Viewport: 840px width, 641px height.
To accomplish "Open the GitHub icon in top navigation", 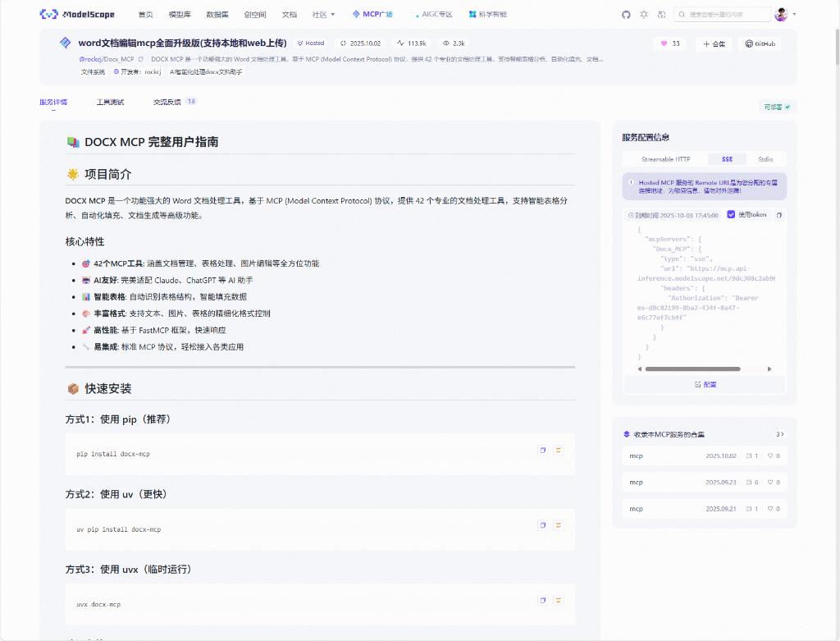I will click(626, 15).
